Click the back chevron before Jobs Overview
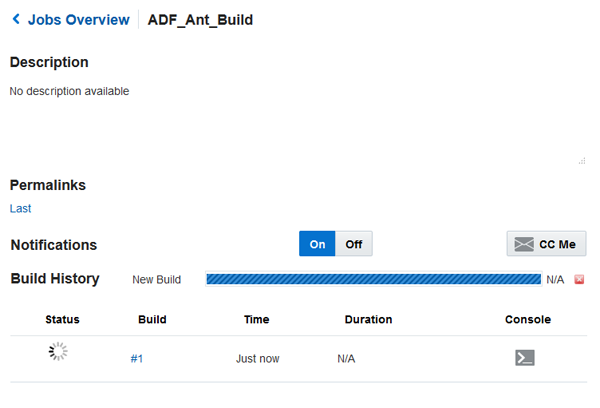Screen dimensions: 600x408 point(16,20)
